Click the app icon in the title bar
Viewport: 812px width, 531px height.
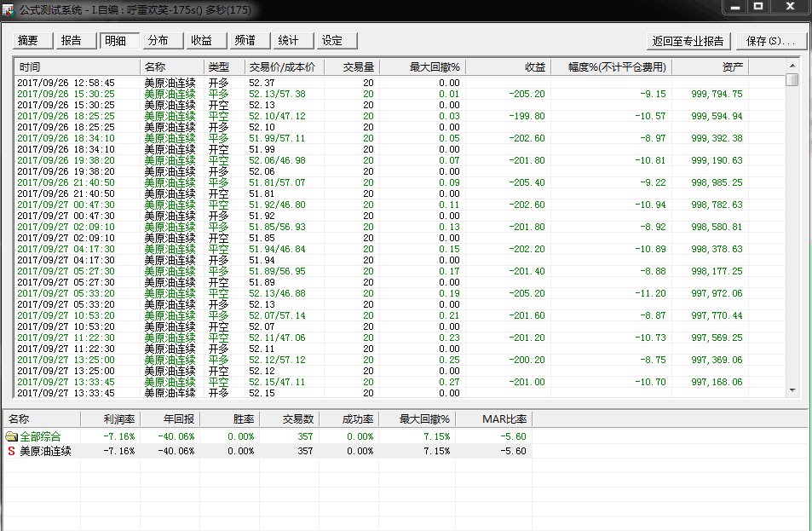click(x=9, y=8)
